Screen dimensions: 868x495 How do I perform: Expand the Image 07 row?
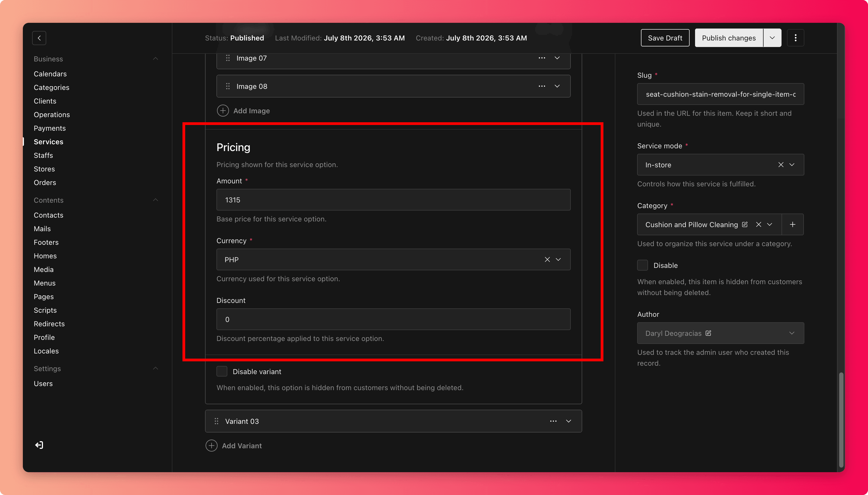(x=557, y=58)
